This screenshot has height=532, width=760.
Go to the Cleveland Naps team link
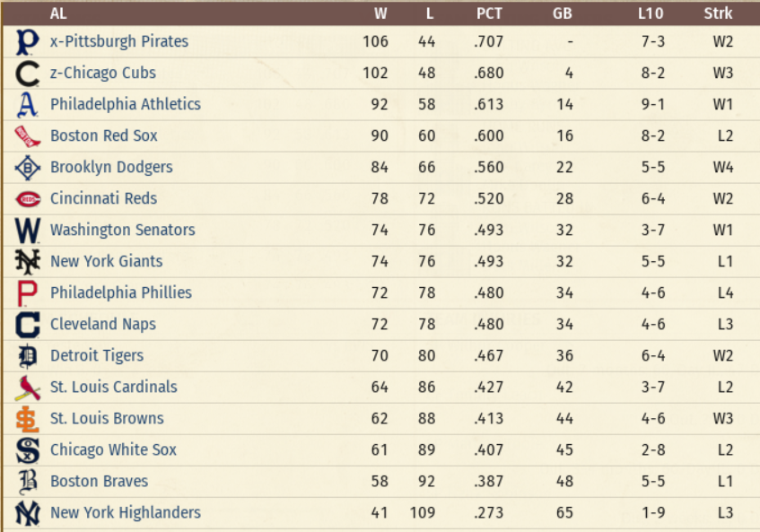103,324
